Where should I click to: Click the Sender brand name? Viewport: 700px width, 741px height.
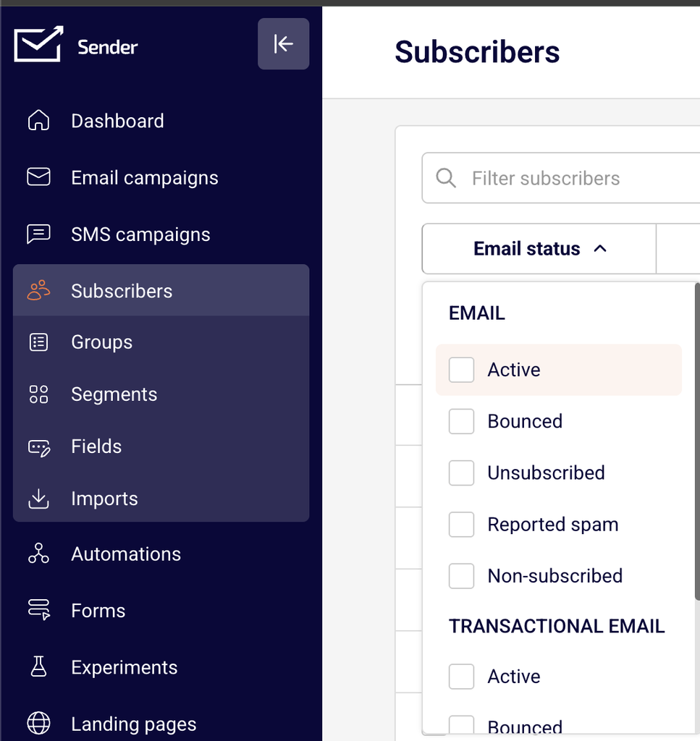tap(107, 47)
